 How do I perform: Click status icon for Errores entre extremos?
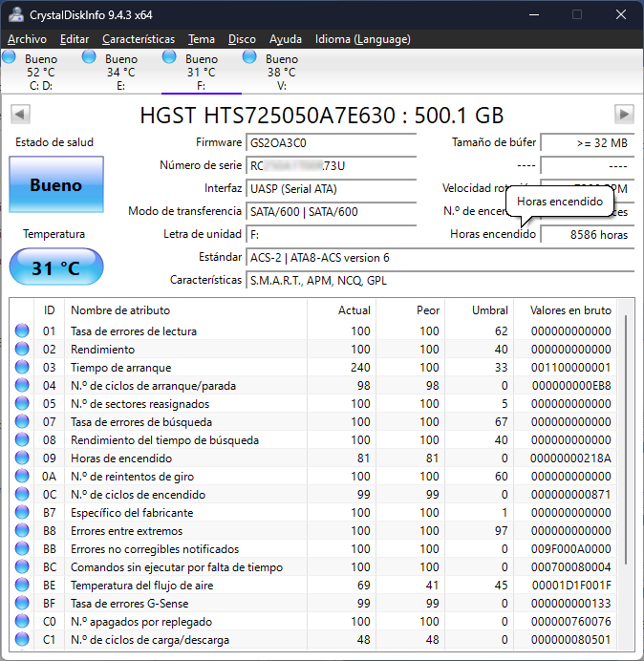[x=22, y=530]
